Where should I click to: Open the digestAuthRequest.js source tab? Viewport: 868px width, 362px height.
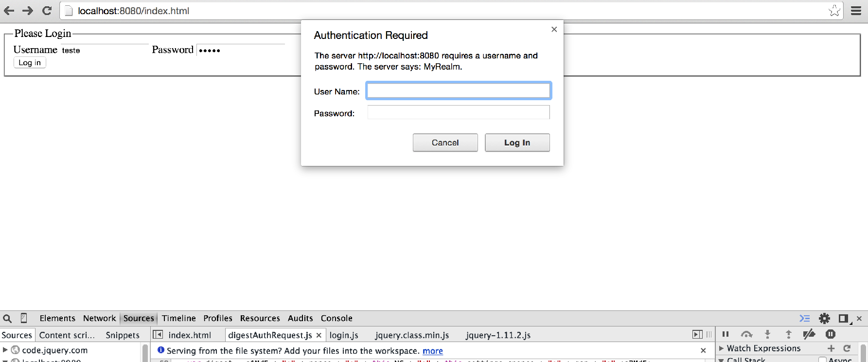tap(273, 335)
